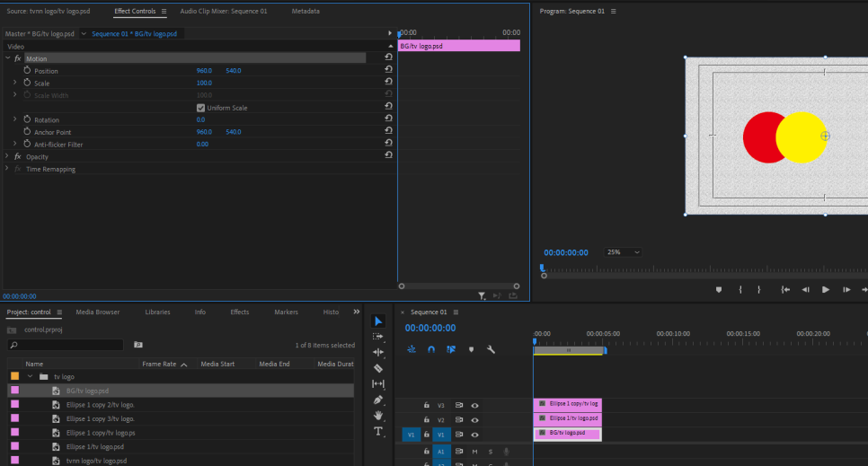Go to In point in program monitor
Screen dimensions: 868x466
coord(785,289)
